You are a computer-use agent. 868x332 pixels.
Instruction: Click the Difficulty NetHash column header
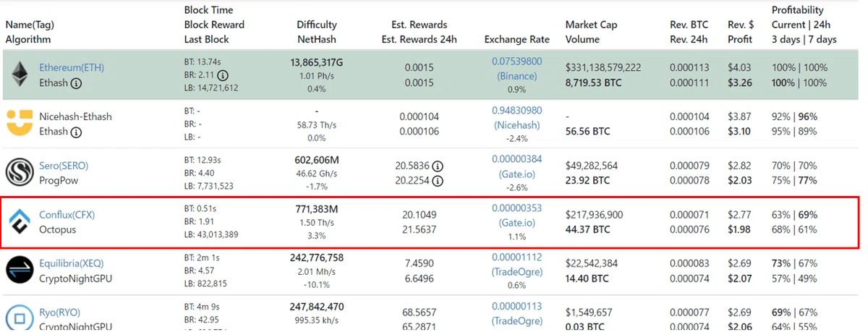coord(317,32)
